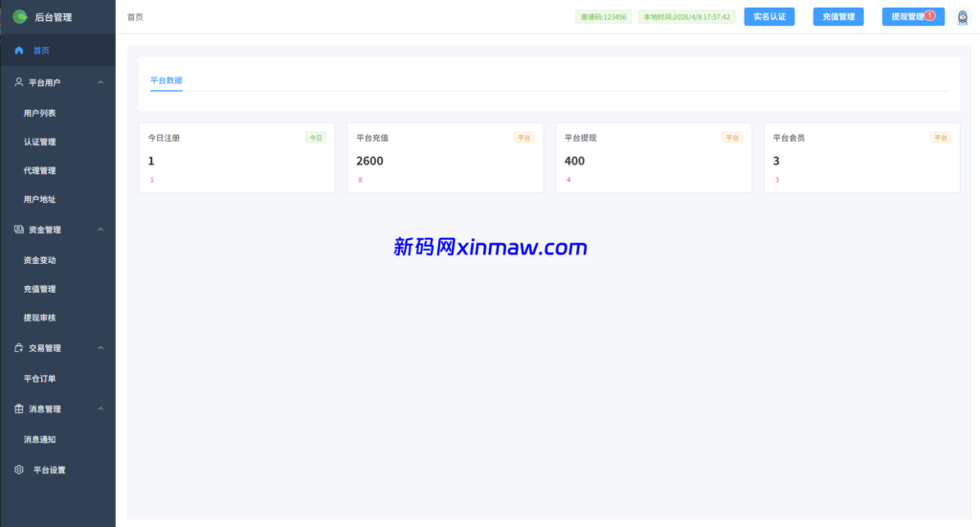Viewport: 980px width, 527px height.
Task: Click the 今日注册 card title
Action: point(164,138)
